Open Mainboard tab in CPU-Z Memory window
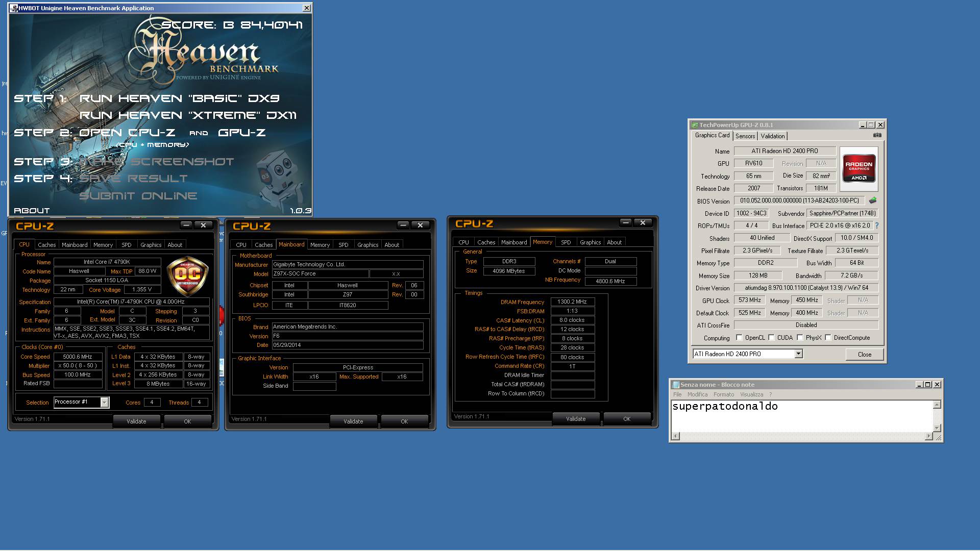 point(514,242)
